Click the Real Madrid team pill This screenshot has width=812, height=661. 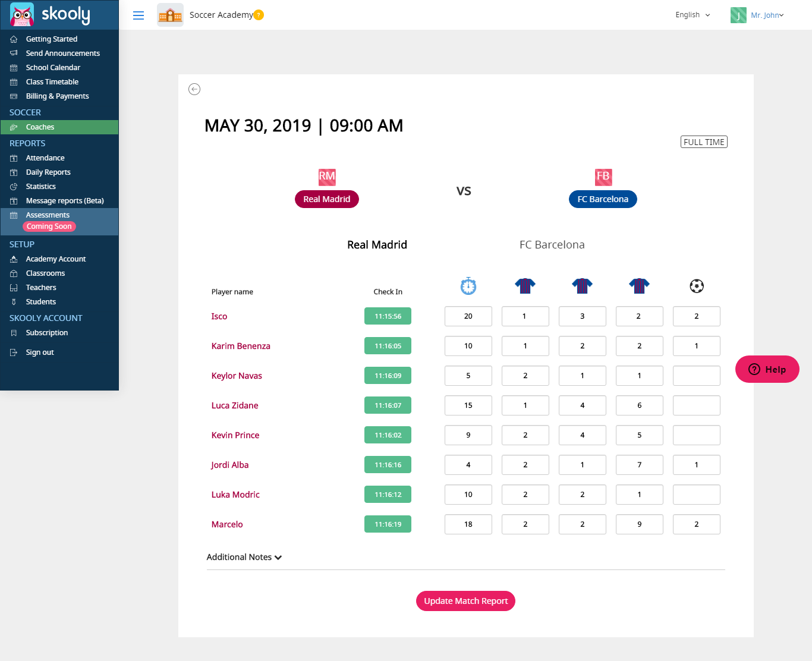[327, 199]
